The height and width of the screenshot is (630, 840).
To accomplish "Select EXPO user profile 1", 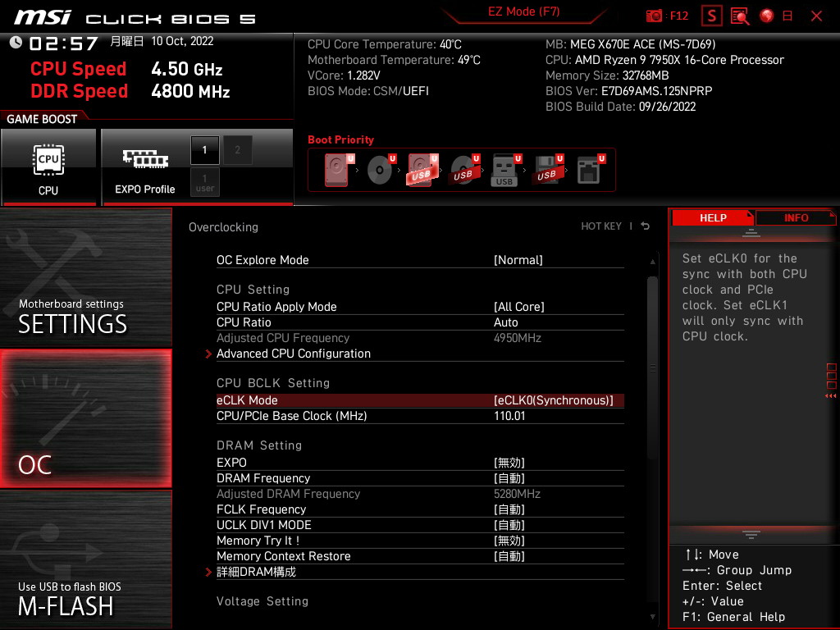I will (204, 182).
